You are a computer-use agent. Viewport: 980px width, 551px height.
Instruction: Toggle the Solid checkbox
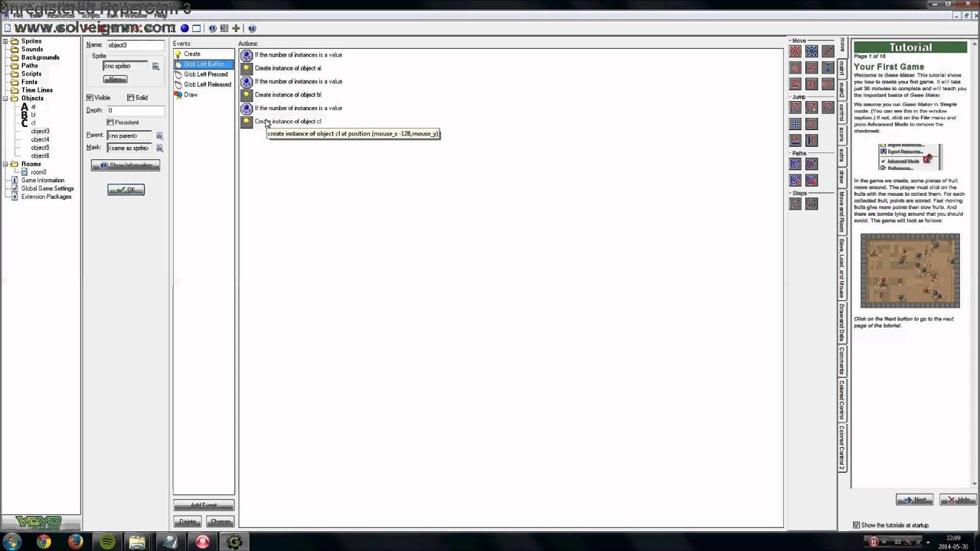[x=131, y=98]
